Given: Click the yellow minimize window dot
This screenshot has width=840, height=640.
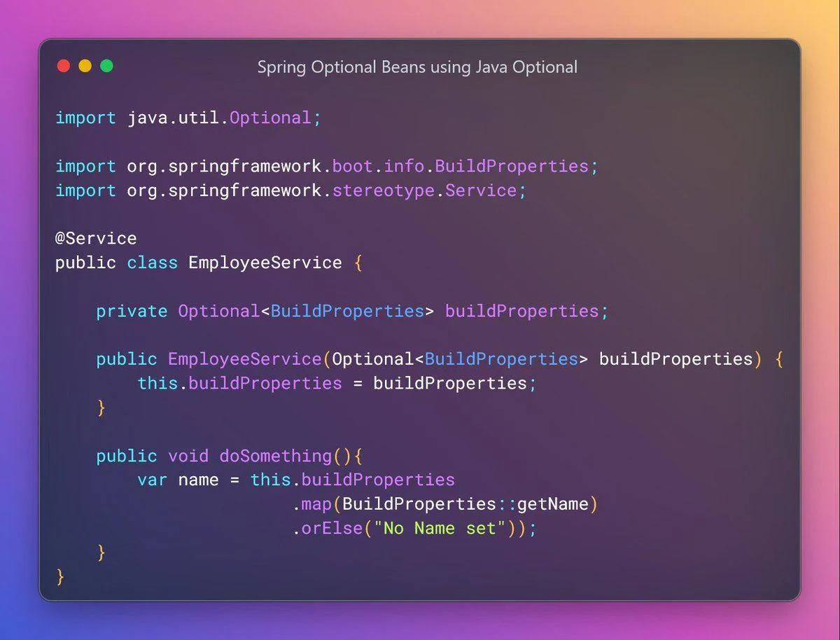Looking at the screenshot, I should (85, 67).
